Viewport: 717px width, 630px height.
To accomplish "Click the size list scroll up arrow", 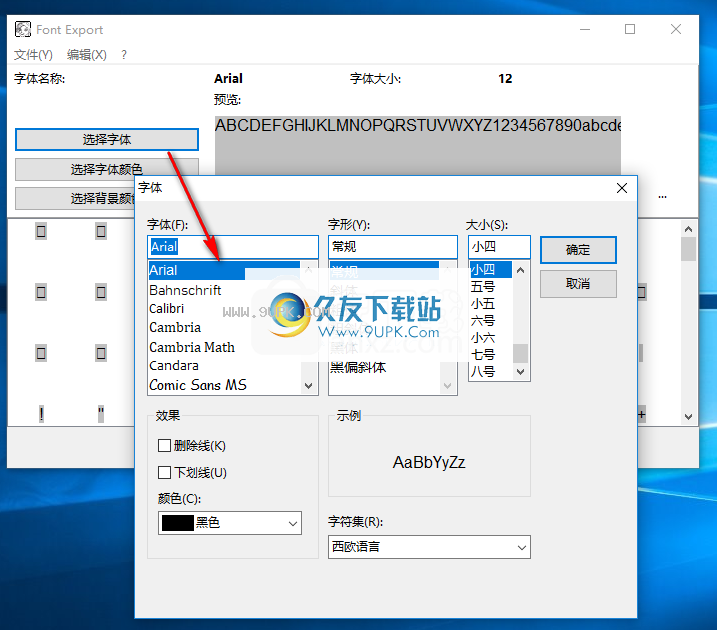I will tap(520, 270).
